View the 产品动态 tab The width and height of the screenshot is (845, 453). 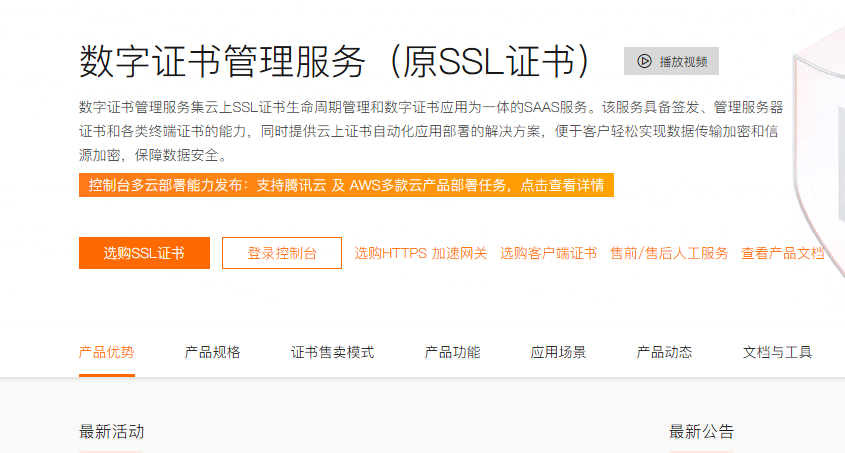tap(664, 352)
